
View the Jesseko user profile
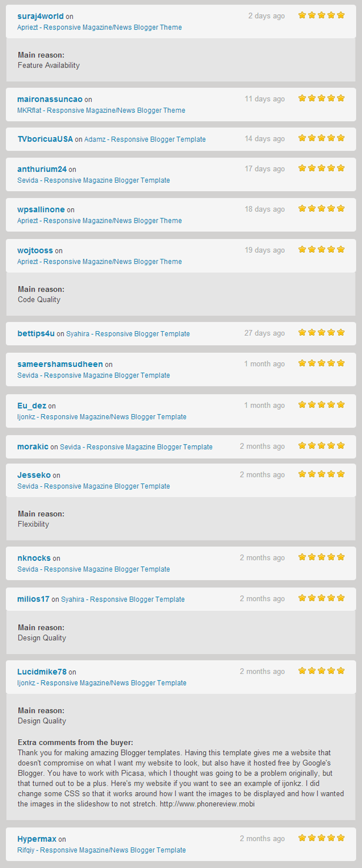click(x=34, y=475)
